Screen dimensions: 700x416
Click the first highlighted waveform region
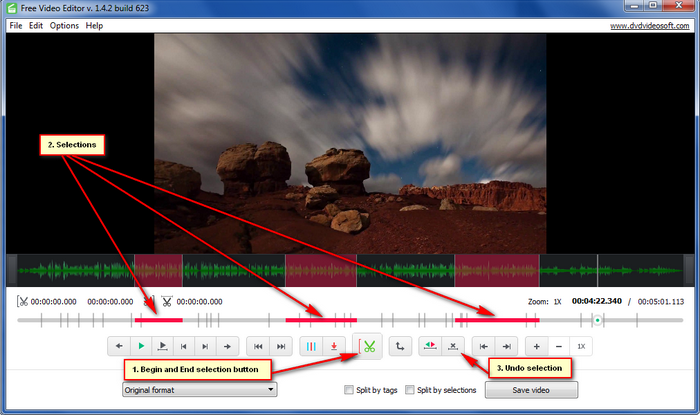(x=158, y=270)
